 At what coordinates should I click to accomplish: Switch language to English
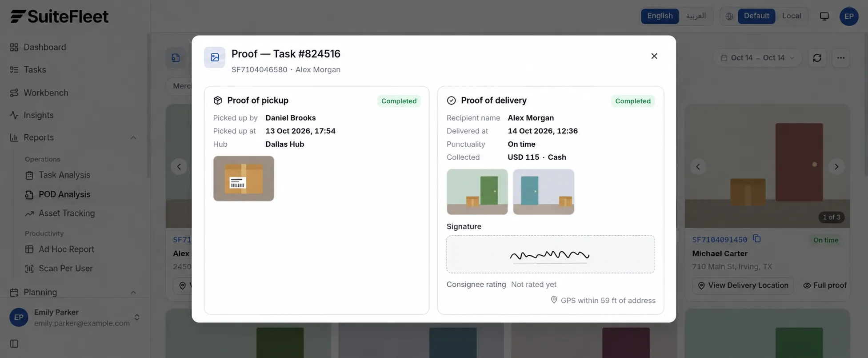click(x=660, y=16)
